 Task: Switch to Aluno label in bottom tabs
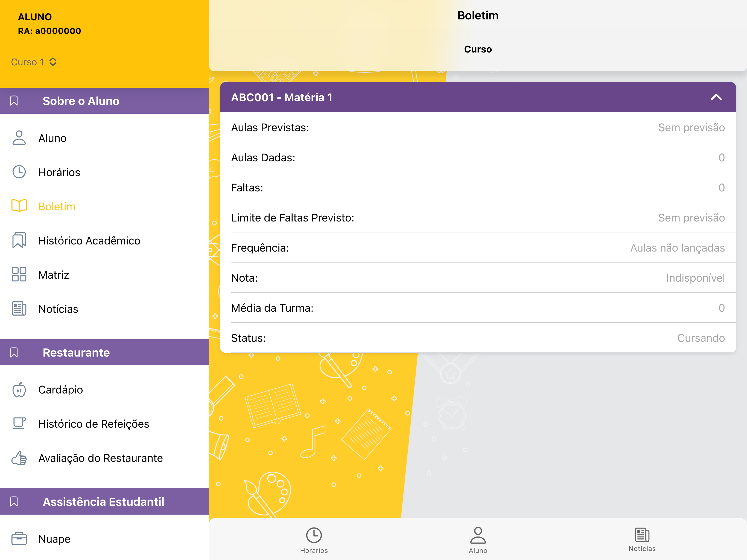tap(478, 550)
